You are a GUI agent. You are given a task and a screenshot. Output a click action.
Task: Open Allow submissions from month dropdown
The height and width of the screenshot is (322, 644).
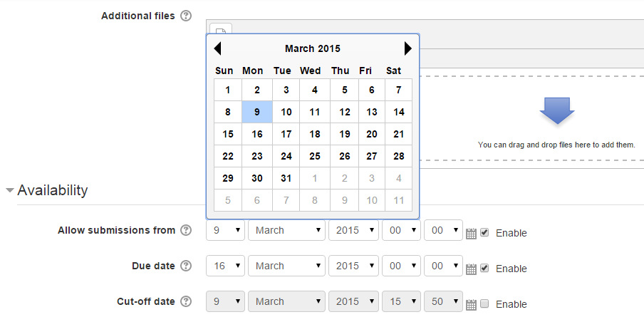coord(286,230)
